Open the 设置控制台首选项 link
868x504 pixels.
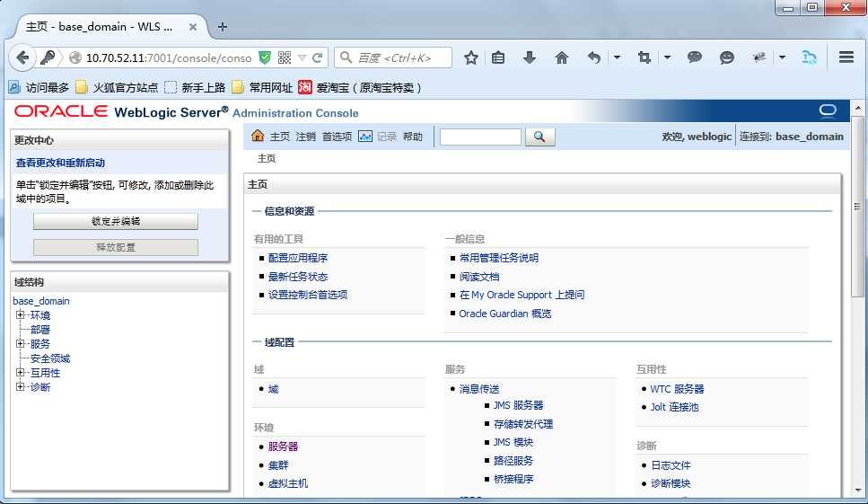click(308, 295)
